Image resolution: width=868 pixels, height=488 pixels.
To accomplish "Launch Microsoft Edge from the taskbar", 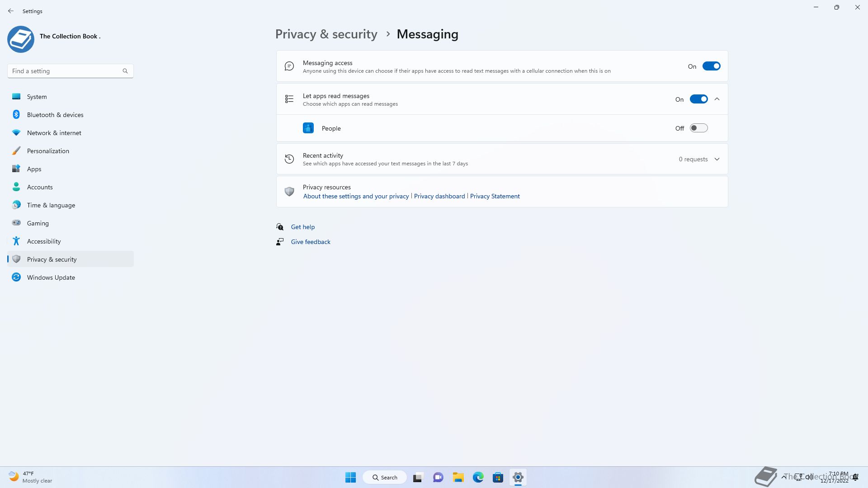I will point(478,477).
